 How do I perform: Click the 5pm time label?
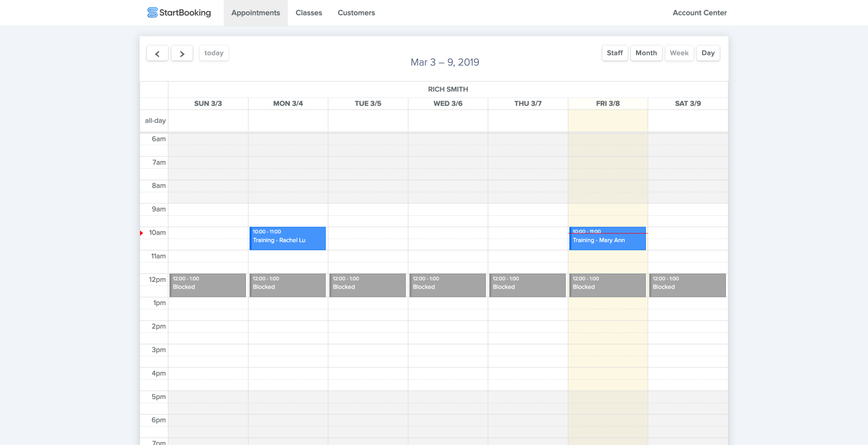[159, 397]
